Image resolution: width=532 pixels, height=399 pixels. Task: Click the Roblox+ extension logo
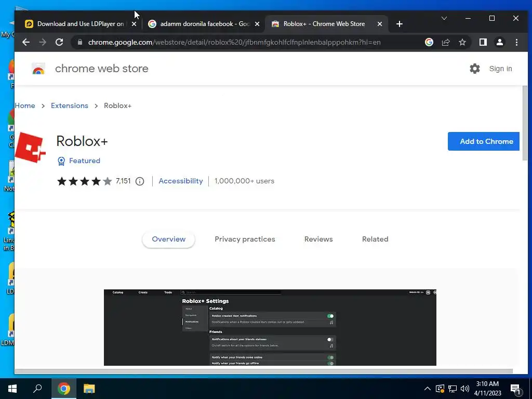[x=30, y=148]
